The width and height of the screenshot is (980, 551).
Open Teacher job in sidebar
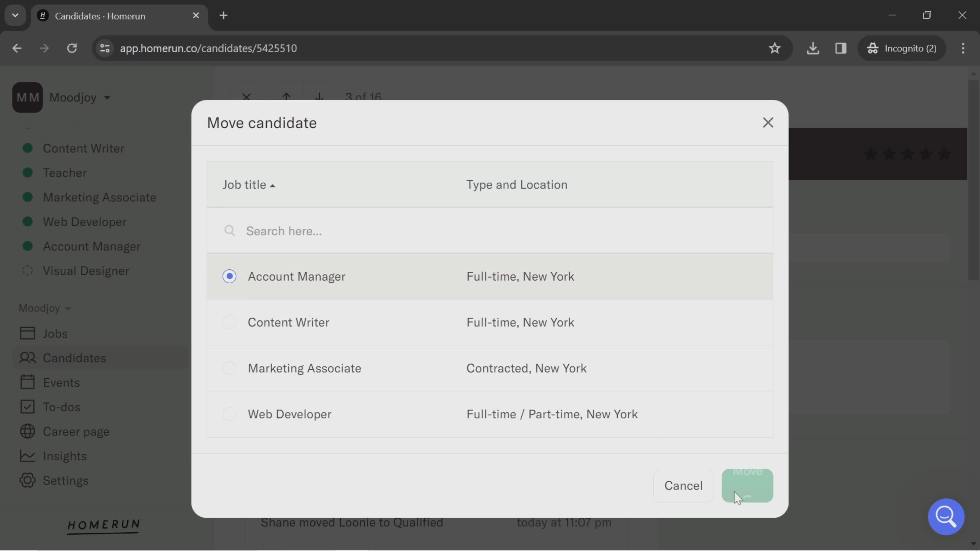(x=65, y=173)
